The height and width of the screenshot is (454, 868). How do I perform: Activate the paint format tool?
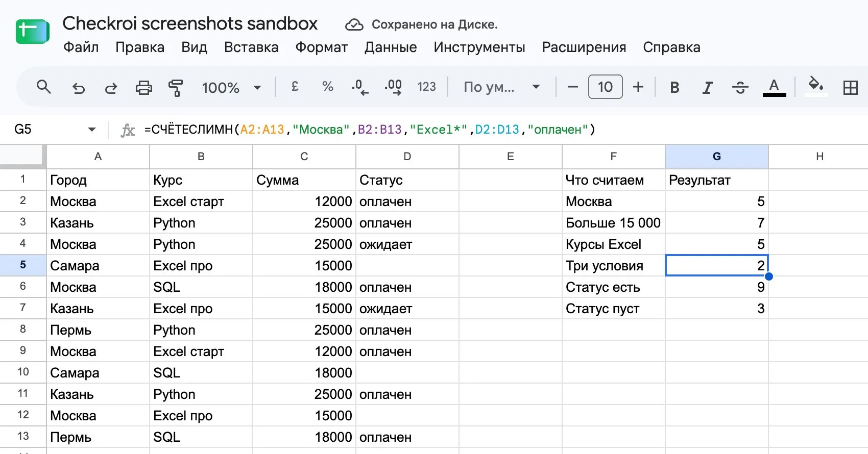[176, 88]
